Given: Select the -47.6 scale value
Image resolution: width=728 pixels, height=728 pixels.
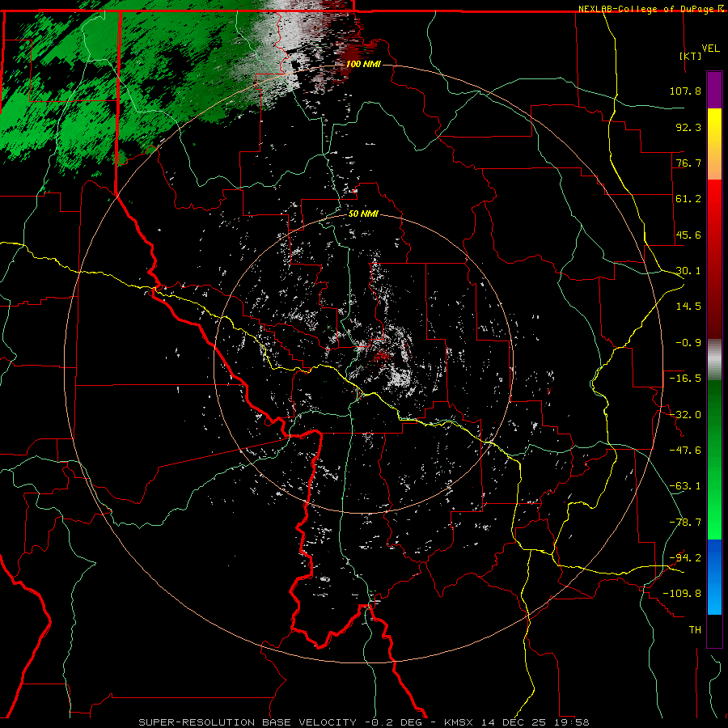Looking at the screenshot, I should pos(685,451).
